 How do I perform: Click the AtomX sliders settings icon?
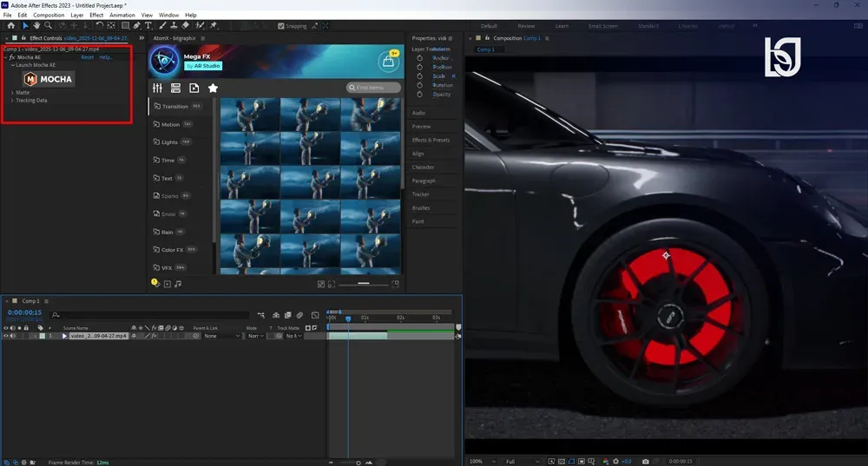tap(158, 88)
